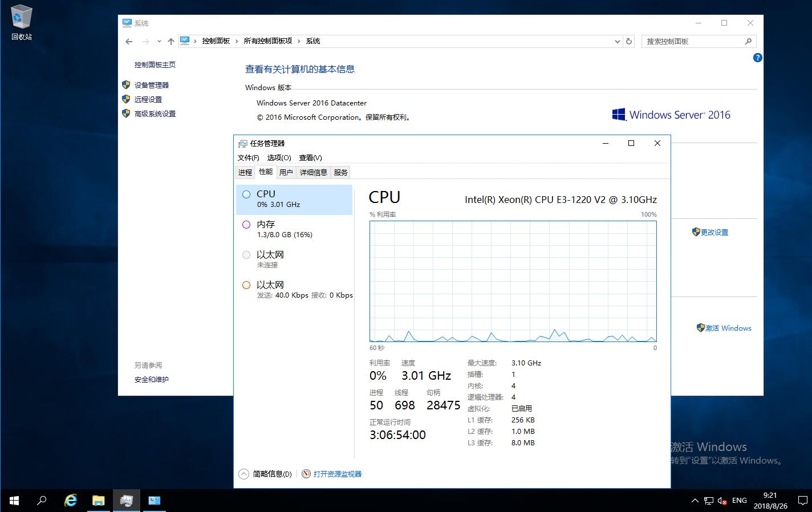812x512 pixels.
Task: Open File Explorer from taskbar
Action: [98, 501]
